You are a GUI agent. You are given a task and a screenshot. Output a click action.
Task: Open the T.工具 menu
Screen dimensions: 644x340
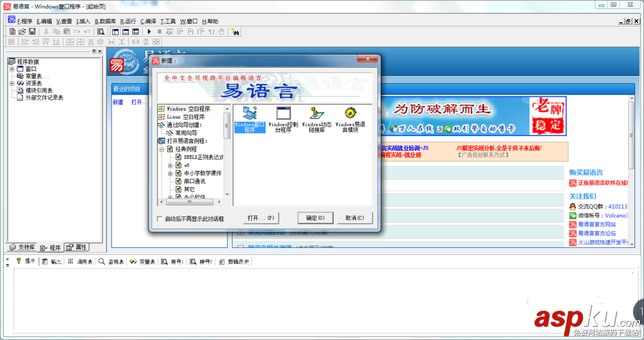[x=168, y=21]
